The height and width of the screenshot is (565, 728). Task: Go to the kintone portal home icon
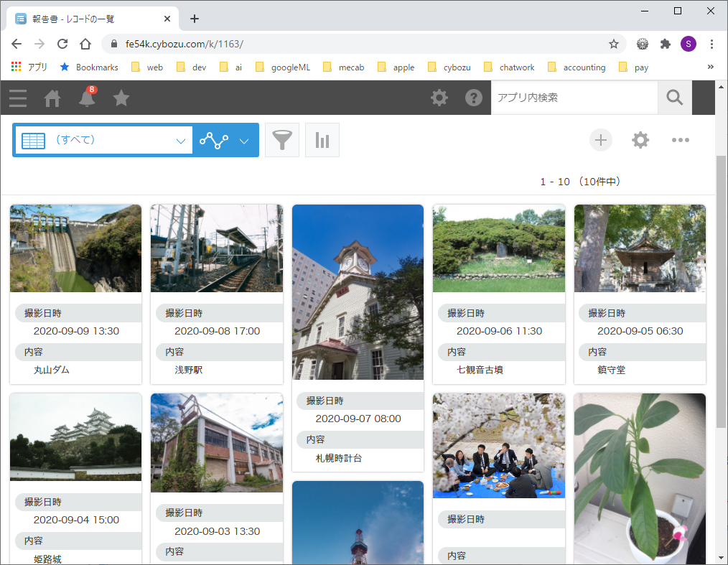coord(52,98)
